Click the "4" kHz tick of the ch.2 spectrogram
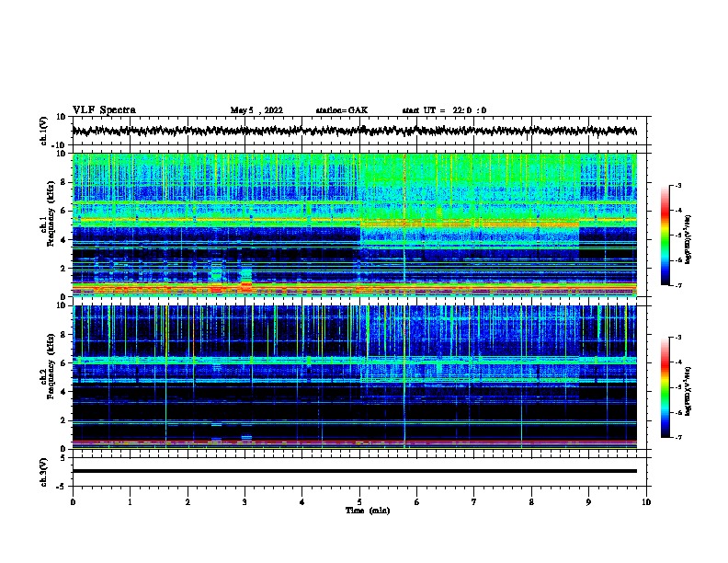Viewport: 728px width, 563px height. (64, 392)
